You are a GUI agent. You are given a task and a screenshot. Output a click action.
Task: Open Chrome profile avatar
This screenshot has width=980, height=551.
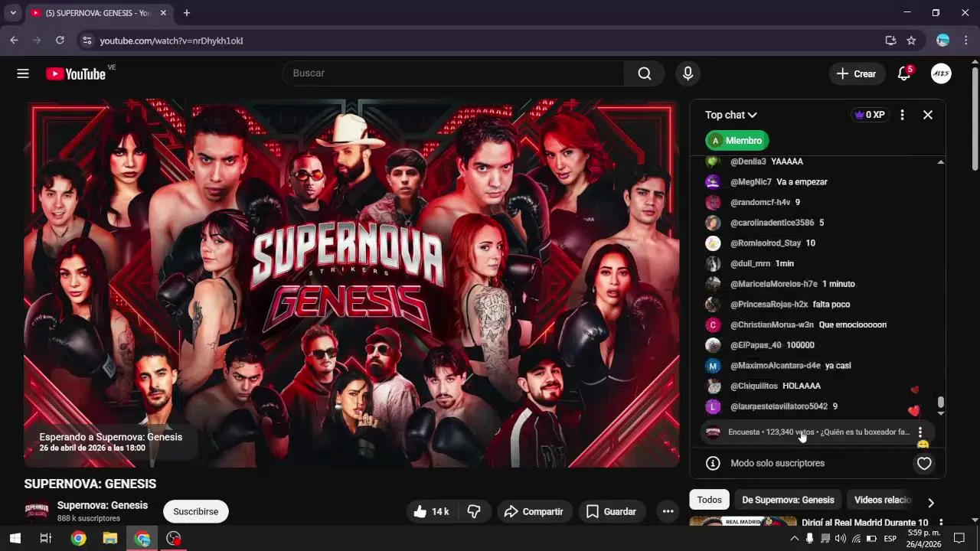[943, 41]
